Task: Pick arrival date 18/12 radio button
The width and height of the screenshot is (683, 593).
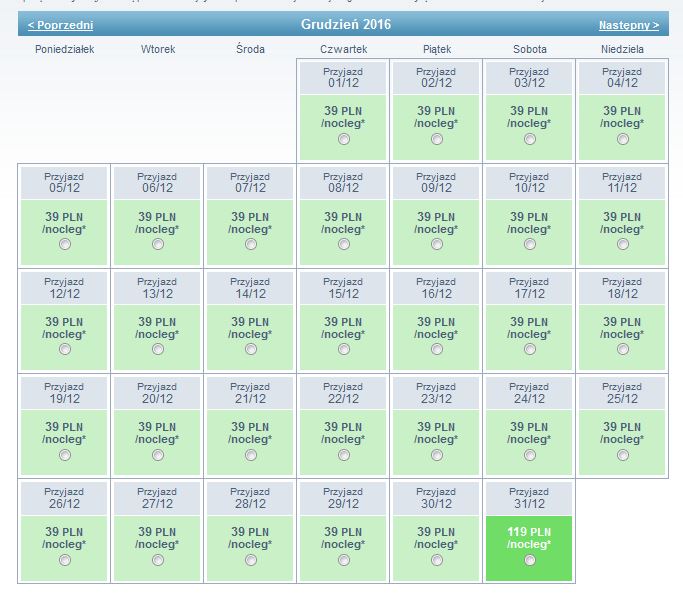Action: click(x=623, y=349)
